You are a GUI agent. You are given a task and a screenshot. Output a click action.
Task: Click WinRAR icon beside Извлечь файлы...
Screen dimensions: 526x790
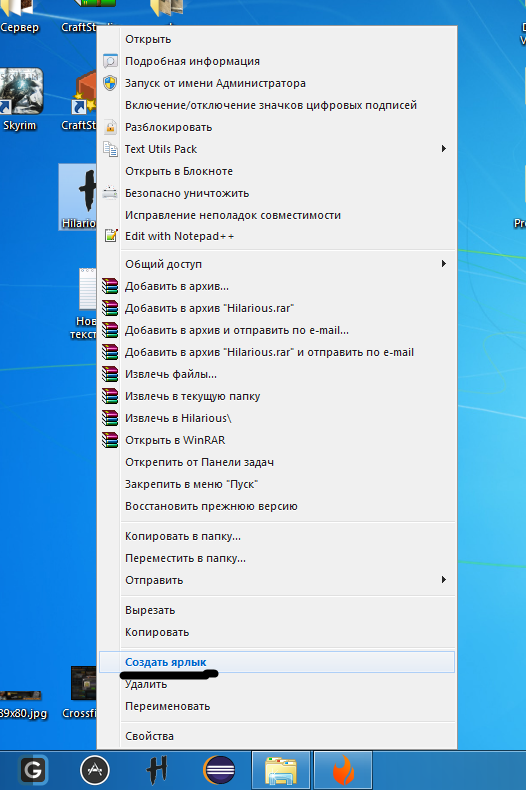coord(110,374)
